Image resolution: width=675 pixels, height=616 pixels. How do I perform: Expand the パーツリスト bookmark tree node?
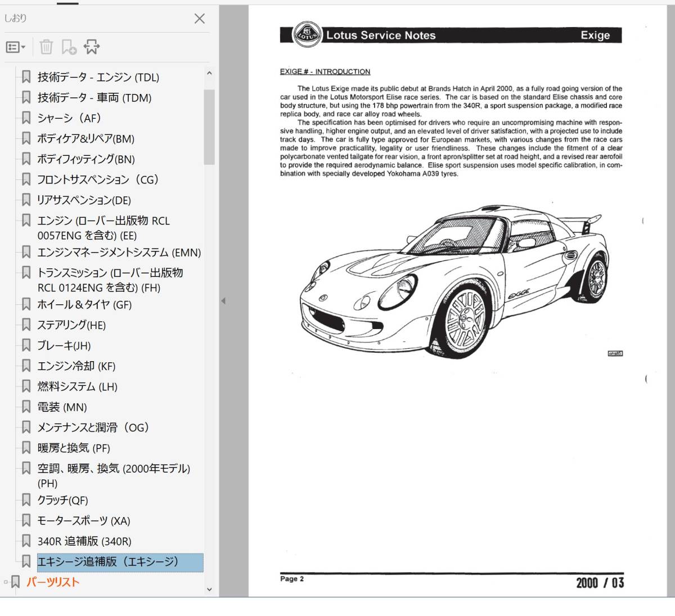point(6,582)
